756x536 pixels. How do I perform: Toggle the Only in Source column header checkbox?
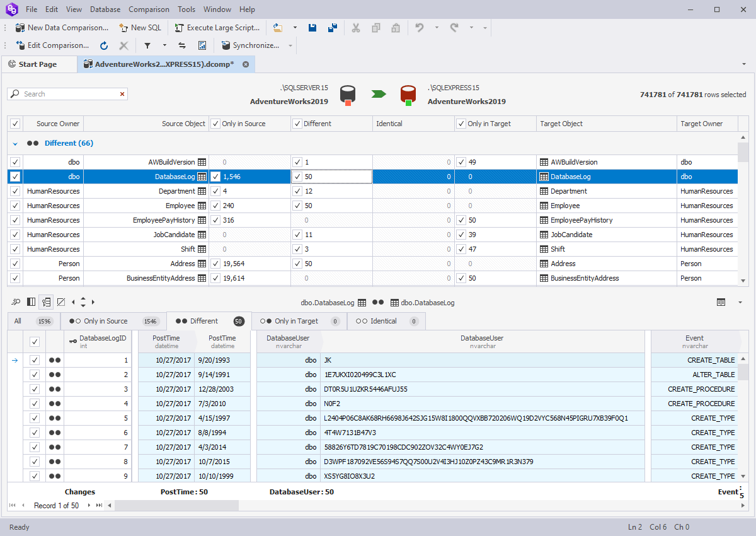coord(215,124)
